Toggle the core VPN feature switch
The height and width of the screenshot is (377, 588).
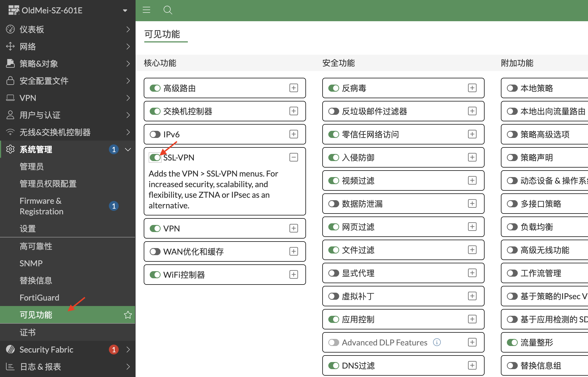click(x=155, y=228)
